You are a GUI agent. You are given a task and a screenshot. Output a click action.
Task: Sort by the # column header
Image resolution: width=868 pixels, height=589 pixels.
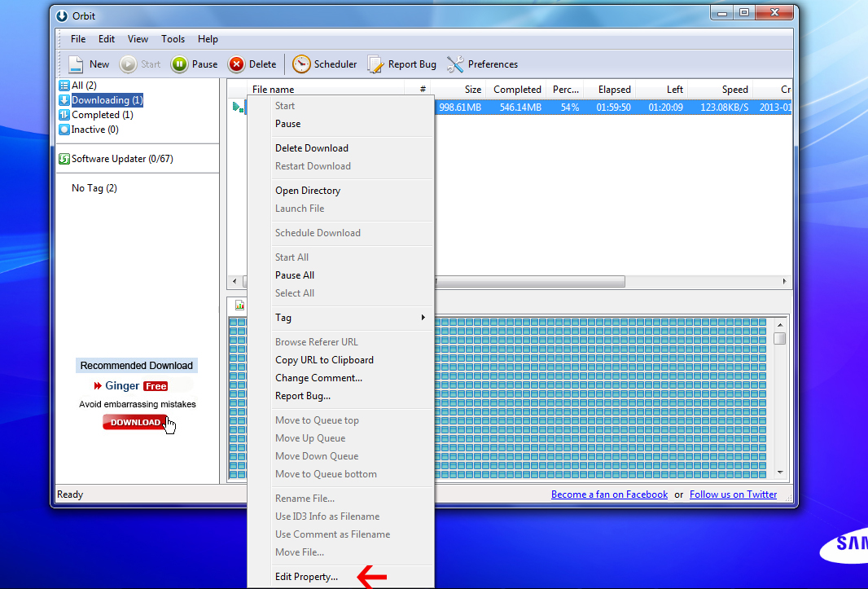tap(418, 90)
